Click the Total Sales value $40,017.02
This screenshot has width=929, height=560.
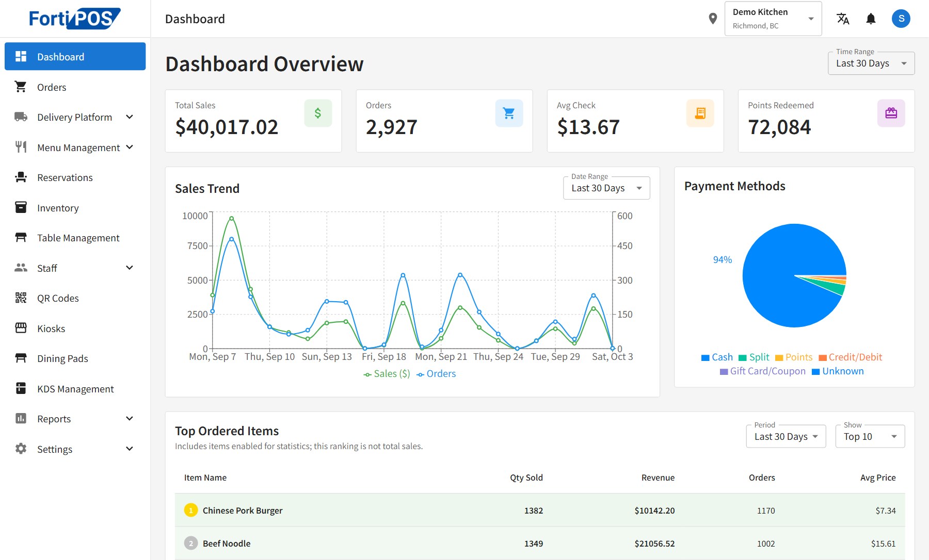(227, 127)
